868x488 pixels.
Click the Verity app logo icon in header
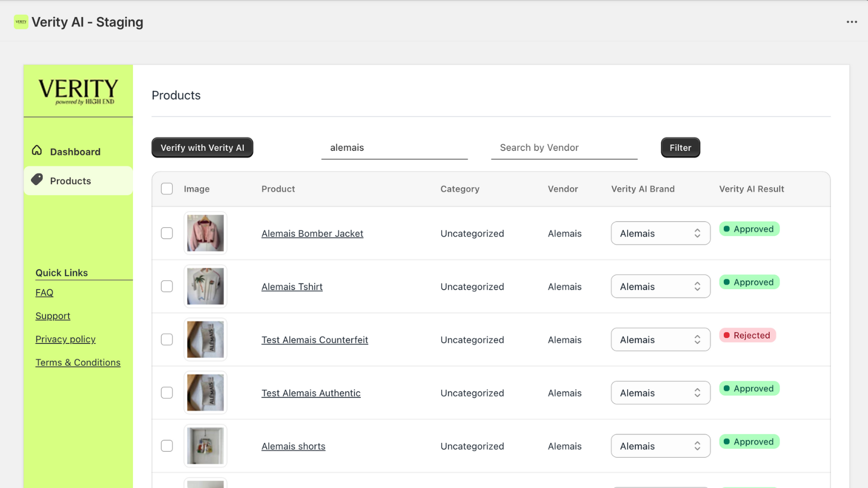click(21, 22)
